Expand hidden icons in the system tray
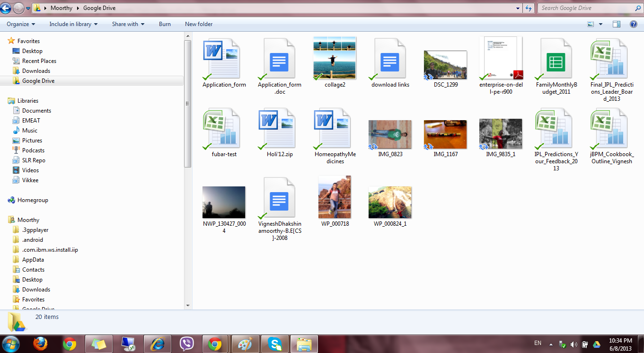This screenshot has height=353, width=644. 550,344
